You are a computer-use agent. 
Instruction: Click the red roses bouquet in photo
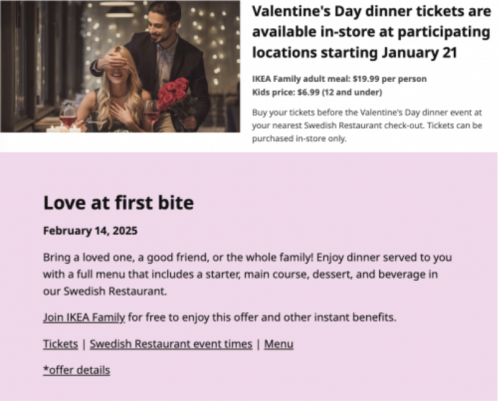[x=172, y=95]
